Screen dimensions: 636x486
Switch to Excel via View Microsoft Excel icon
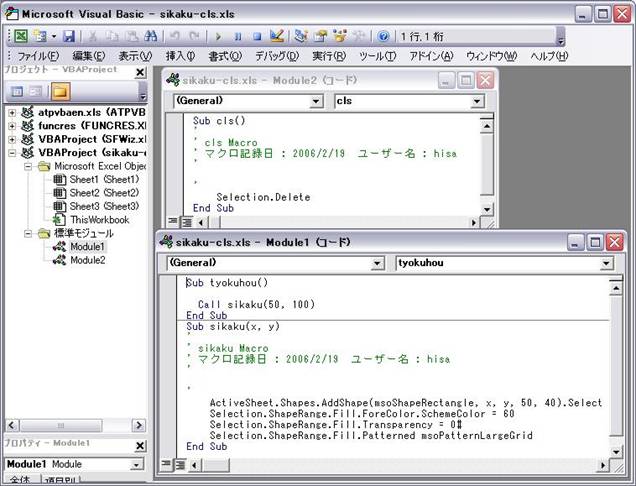pos(21,37)
